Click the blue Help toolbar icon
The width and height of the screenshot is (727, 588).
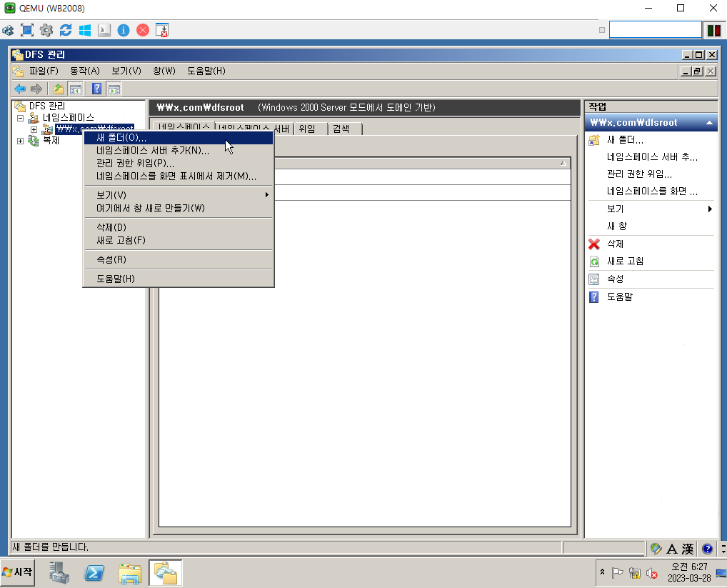[x=96, y=89]
